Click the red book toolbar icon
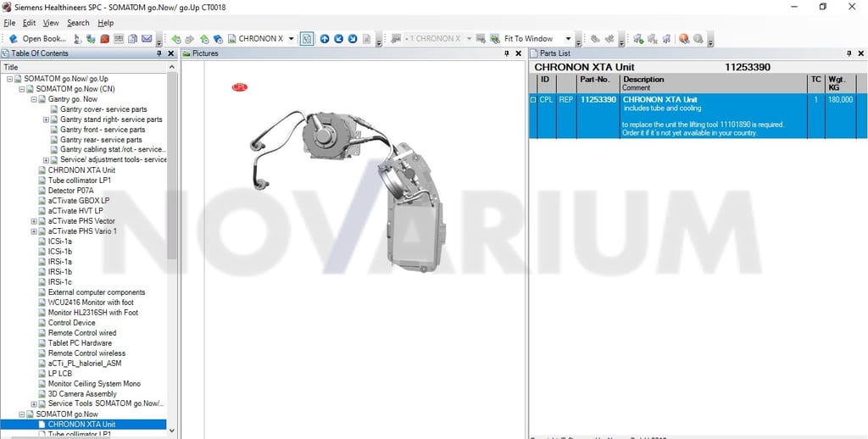 104,39
